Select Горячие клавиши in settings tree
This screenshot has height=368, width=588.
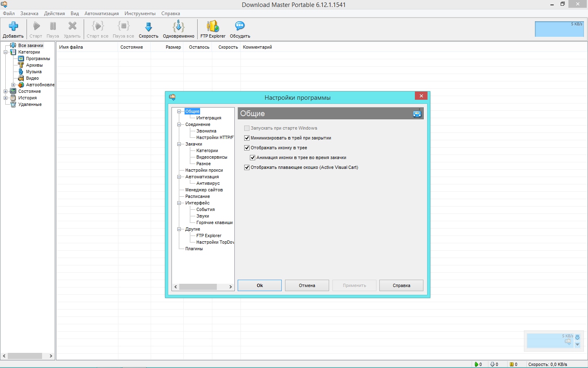pos(214,222)
